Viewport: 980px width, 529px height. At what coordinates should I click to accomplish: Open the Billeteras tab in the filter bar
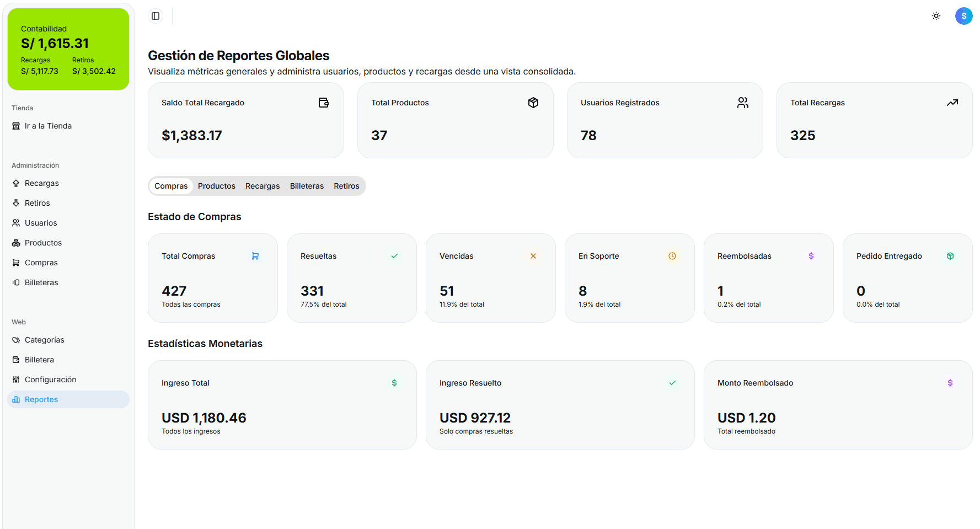307,186
